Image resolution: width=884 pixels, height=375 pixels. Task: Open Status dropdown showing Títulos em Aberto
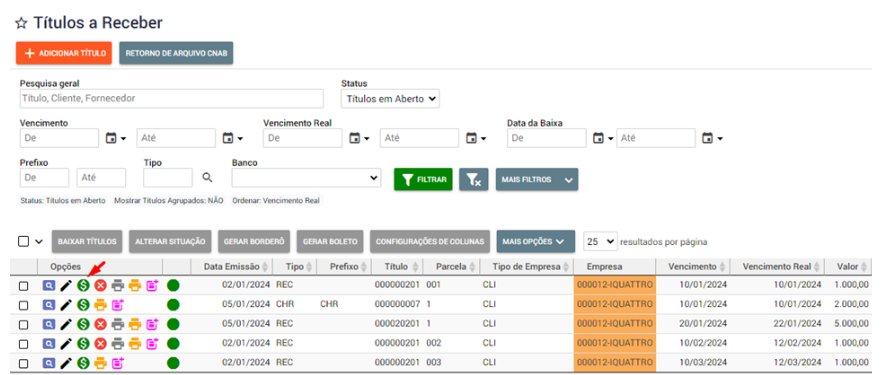390,98
